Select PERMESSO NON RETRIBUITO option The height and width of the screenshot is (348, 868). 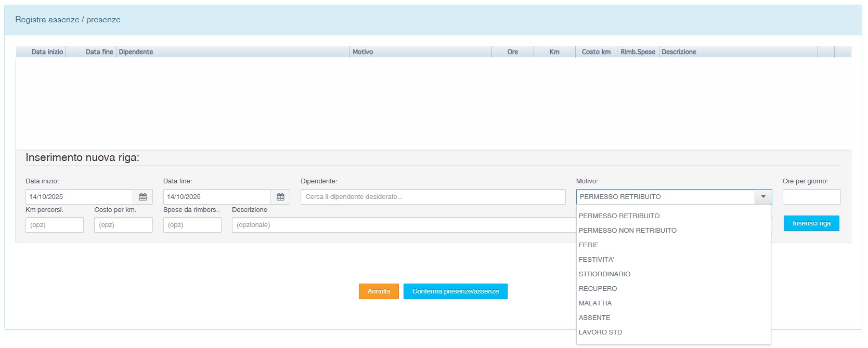[x=627, y=231]
